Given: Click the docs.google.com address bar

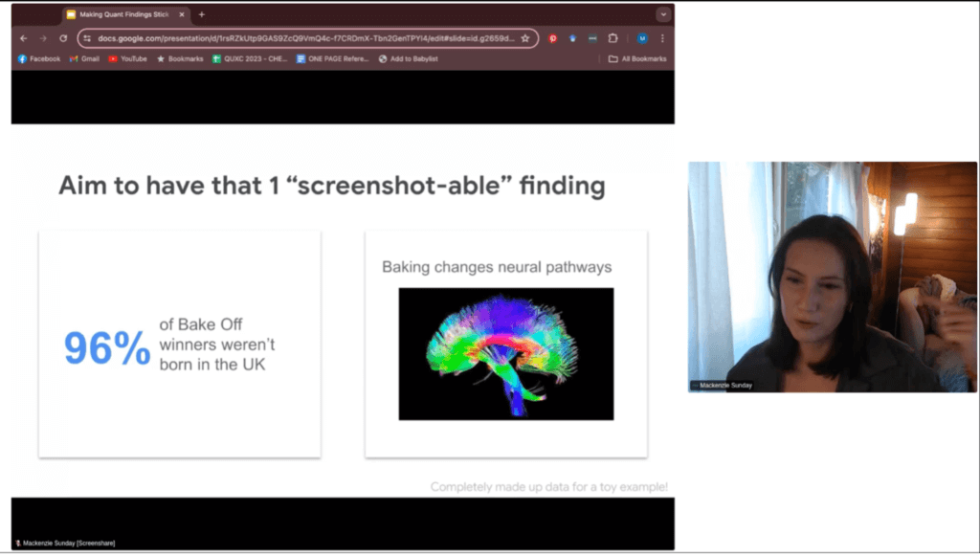Looking at the screenshot, I should point(304,38).
